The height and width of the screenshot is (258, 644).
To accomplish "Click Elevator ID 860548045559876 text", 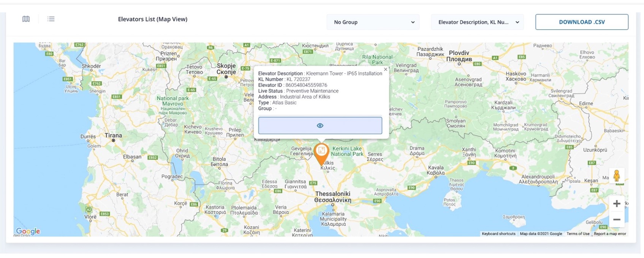I will (x=293, y=85).
